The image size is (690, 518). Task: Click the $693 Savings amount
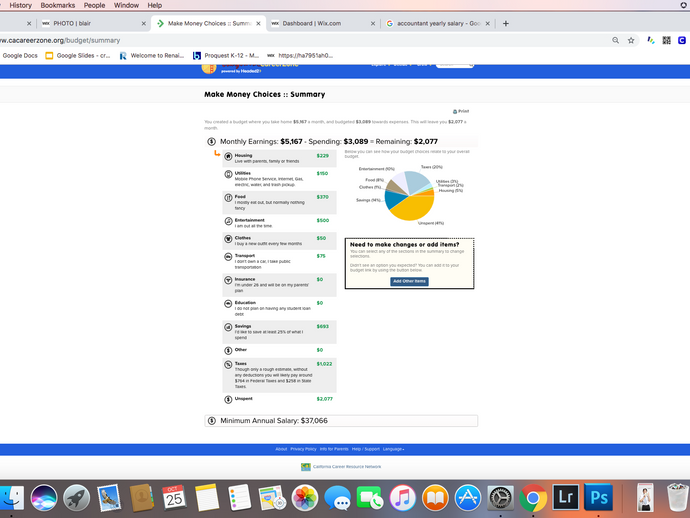[323, 327]
